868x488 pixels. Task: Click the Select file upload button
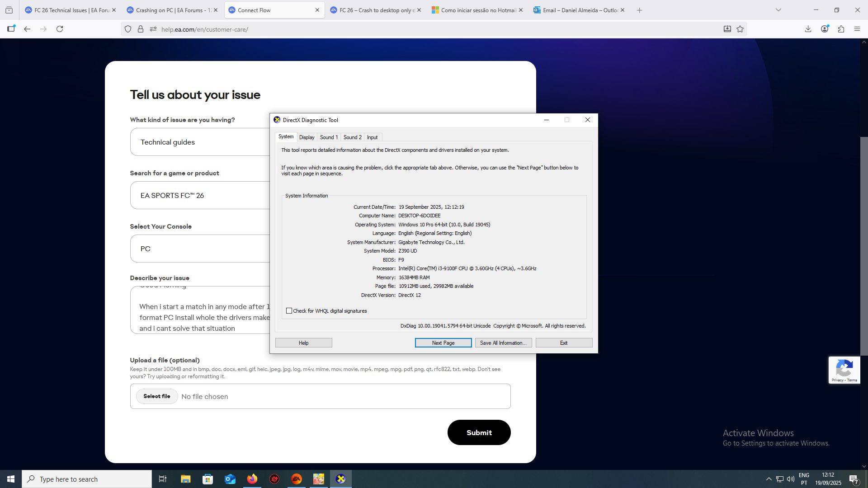point(157,396)
